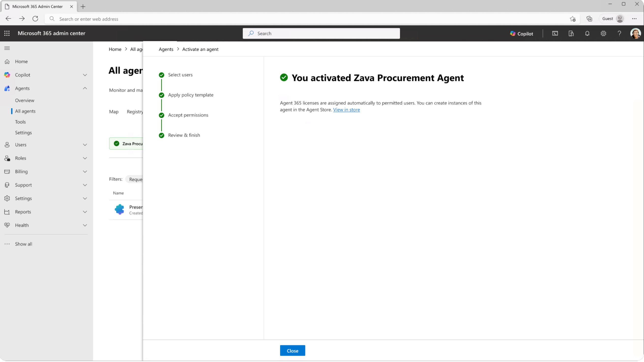Screen dimensions: 644x362
Task: Click the Agents breadcrumb in the panel
Action: pos(166,49)
